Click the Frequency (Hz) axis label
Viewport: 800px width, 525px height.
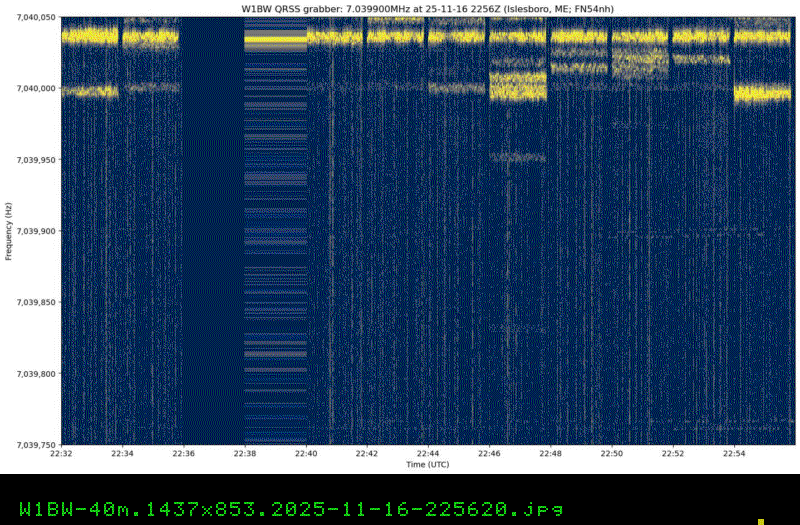pyautogui.click(x=8, y=231)
